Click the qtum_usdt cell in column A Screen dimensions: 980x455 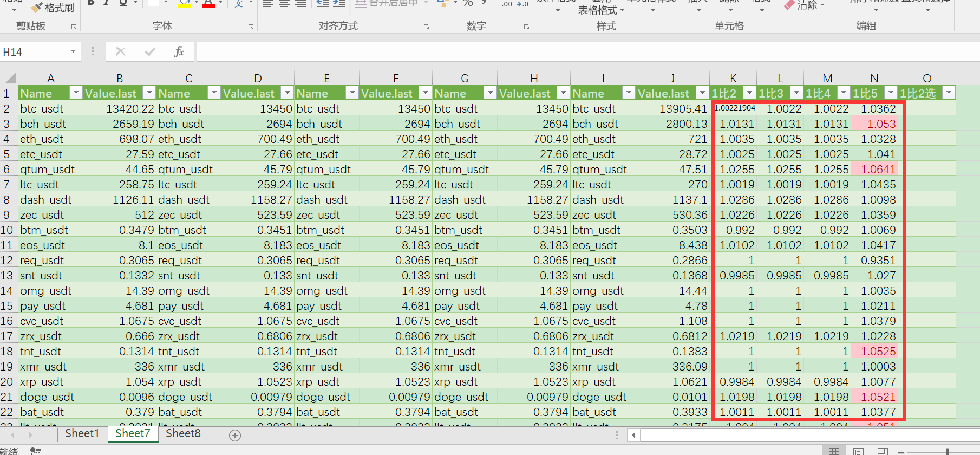pos(51,170)
